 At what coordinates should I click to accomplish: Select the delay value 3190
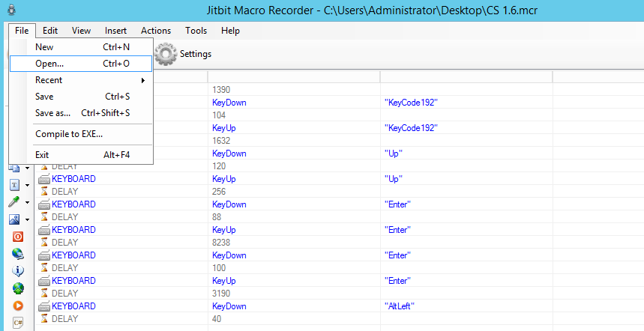221,294
